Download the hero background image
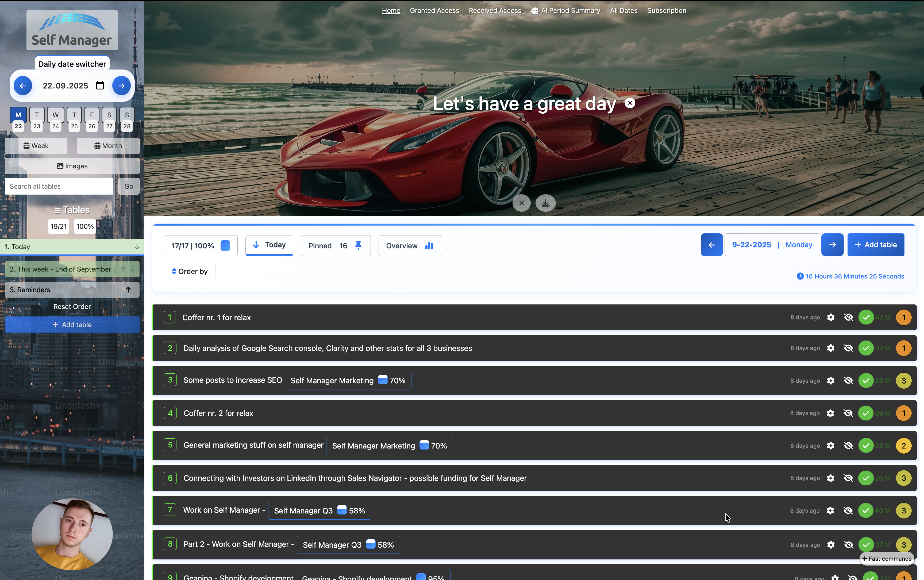 pyautogui.click(x=545, y=203)
